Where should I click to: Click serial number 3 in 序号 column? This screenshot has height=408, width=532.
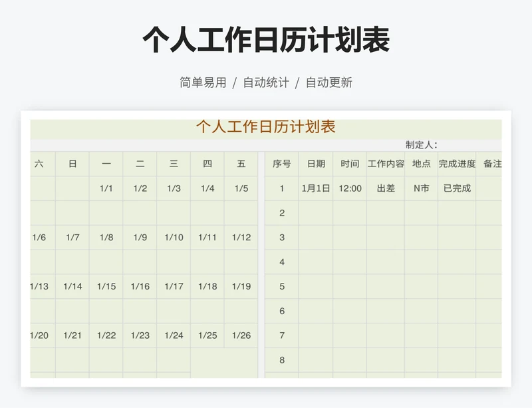pyautogui.click(x=281, y=238)
